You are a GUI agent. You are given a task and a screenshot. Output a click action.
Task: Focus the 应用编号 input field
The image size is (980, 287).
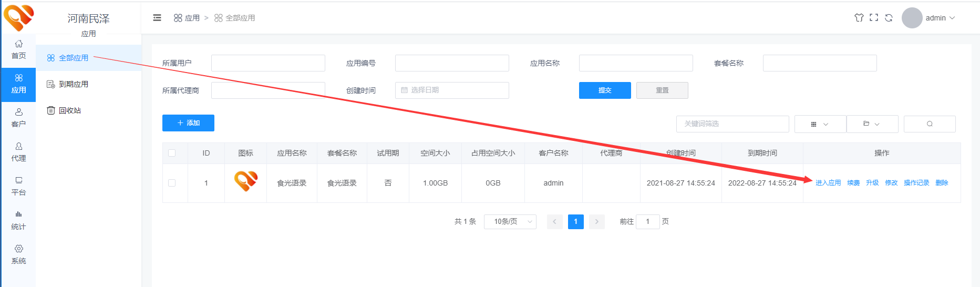coord(452,63)
